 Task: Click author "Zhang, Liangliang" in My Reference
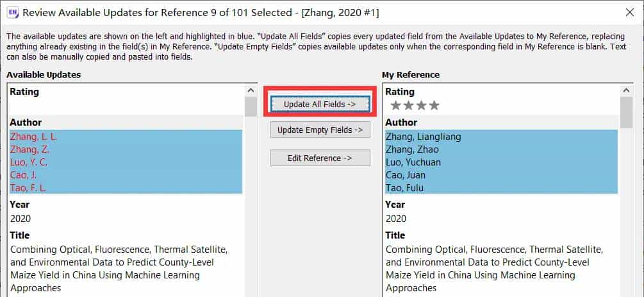(423, 137)
